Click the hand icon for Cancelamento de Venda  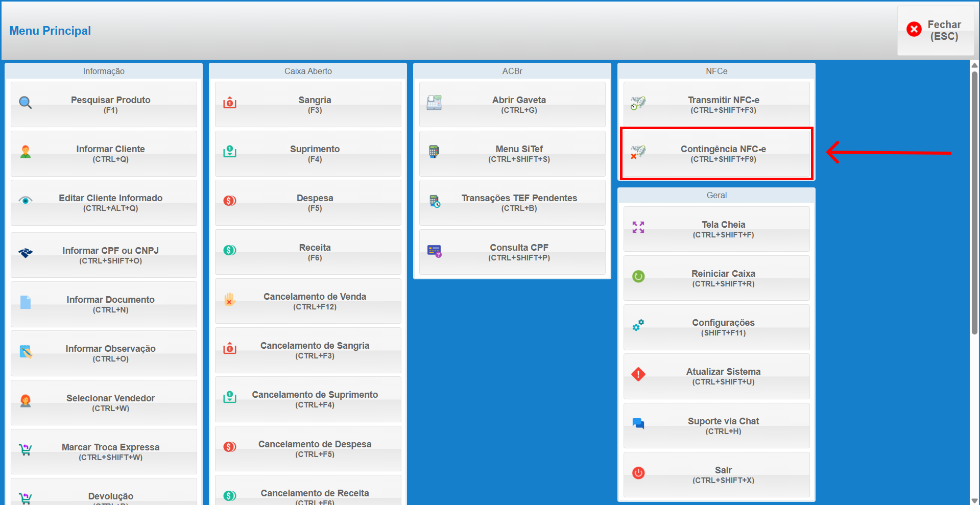click(230, 299)
